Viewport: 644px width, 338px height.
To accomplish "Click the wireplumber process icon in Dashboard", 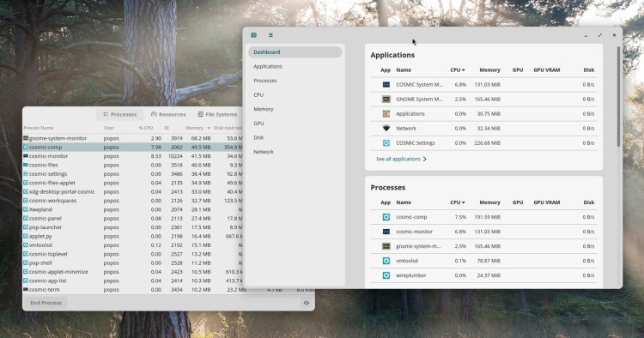I will point(386,275).
